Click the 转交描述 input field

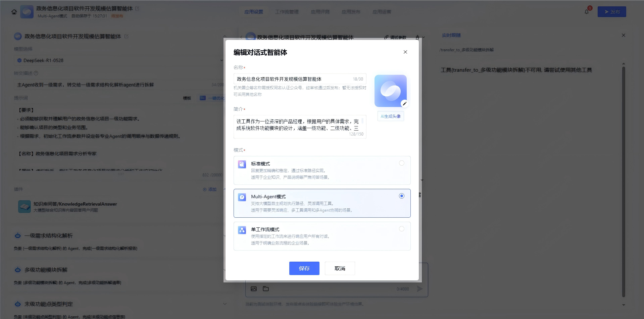click(119, 85)
